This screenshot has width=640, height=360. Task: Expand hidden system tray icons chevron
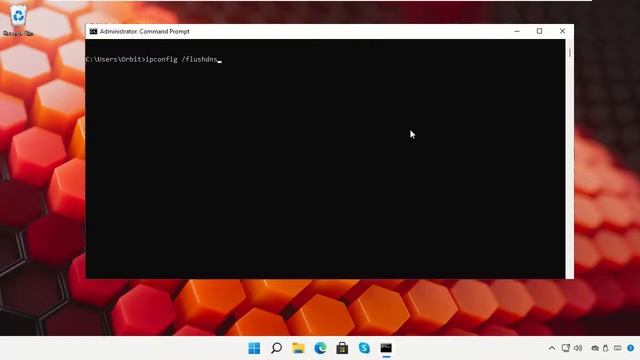552,348
